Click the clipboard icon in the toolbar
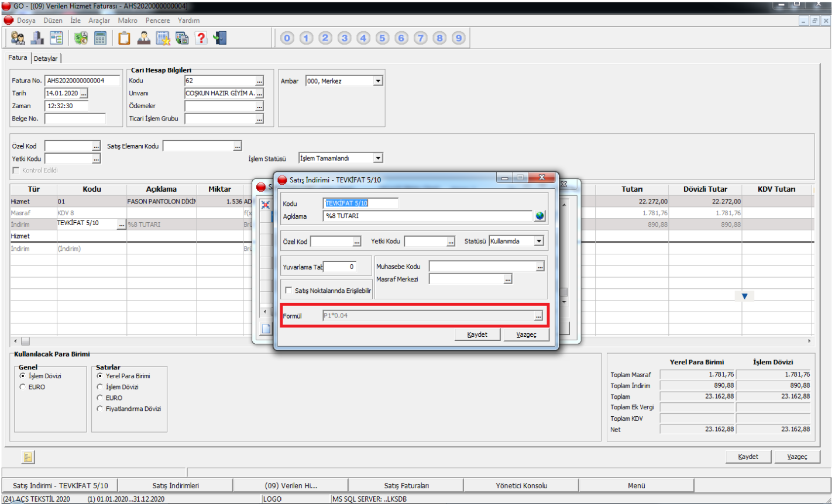The width and height of the screenshot is (835, 504). coord(124,38)
